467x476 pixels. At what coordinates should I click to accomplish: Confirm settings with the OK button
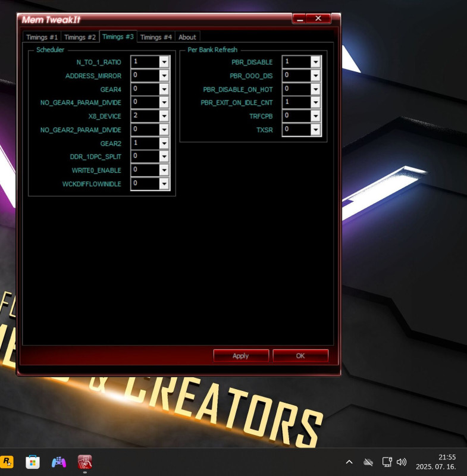coord(300,356)
